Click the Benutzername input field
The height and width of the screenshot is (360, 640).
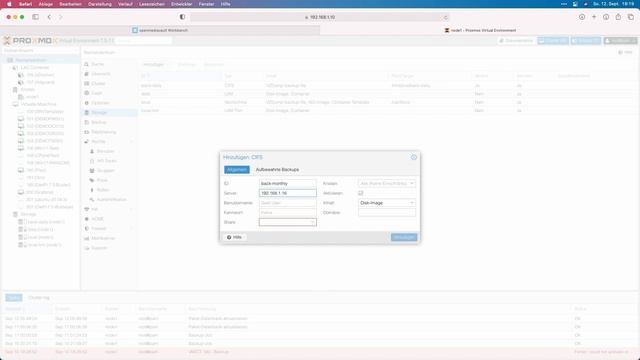pos(287,203)
